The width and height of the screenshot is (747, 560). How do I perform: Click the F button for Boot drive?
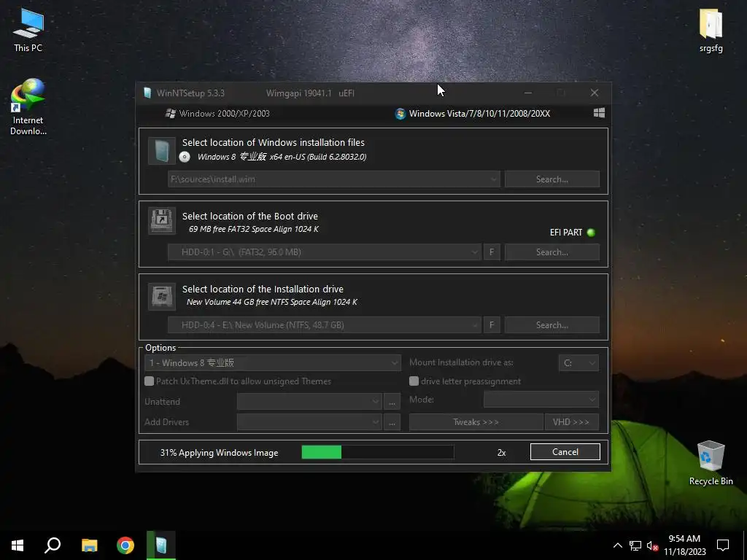coord(492,252)
